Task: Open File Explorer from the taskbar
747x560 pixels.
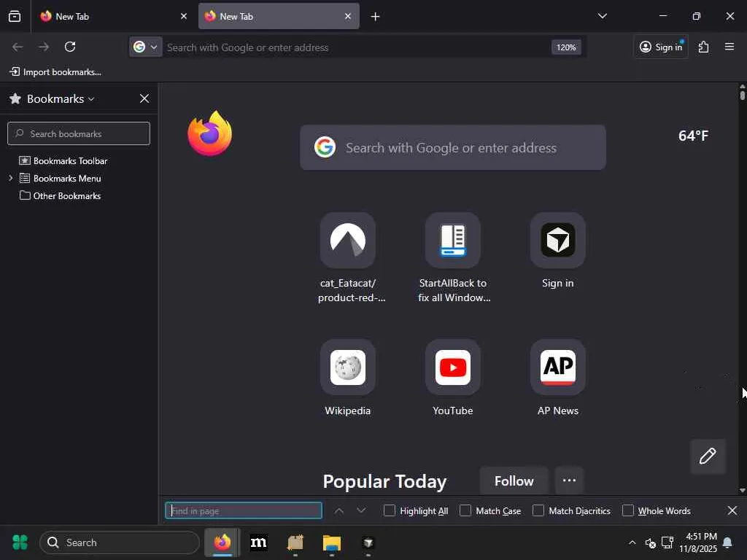Action: [x=332, y=542]
